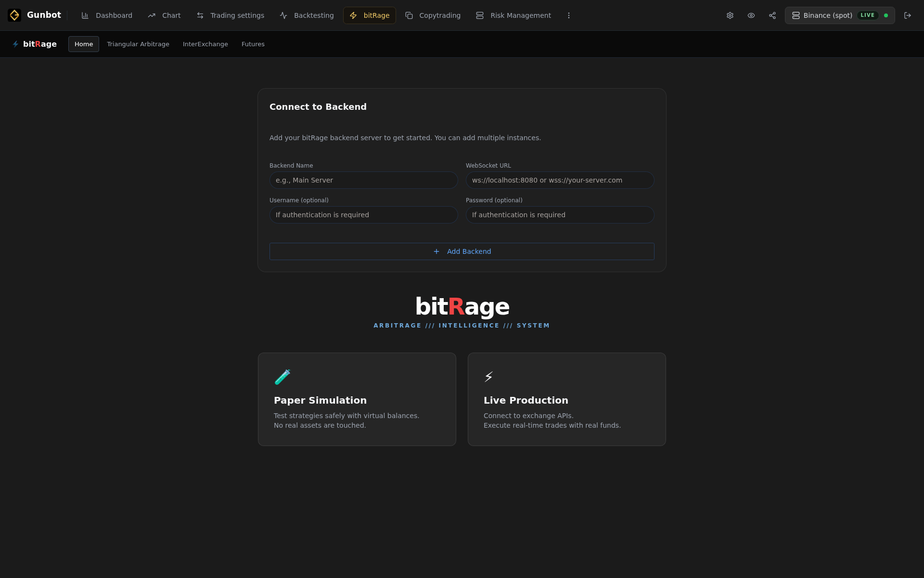Switch to InterExchange tab
Screen dimensions: 924x578
click(205, 44)
